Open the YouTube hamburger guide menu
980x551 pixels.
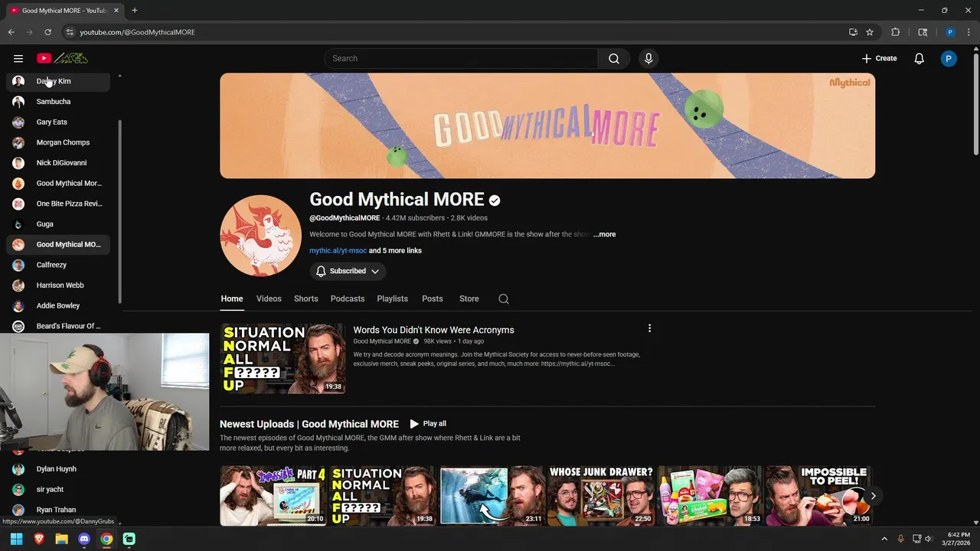point(18,58)
